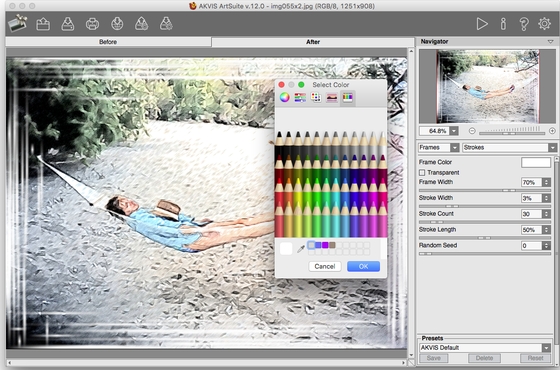Cancel the Select Color dialog
The width and height of the screenshot is (560, 370).
[325, 266]
